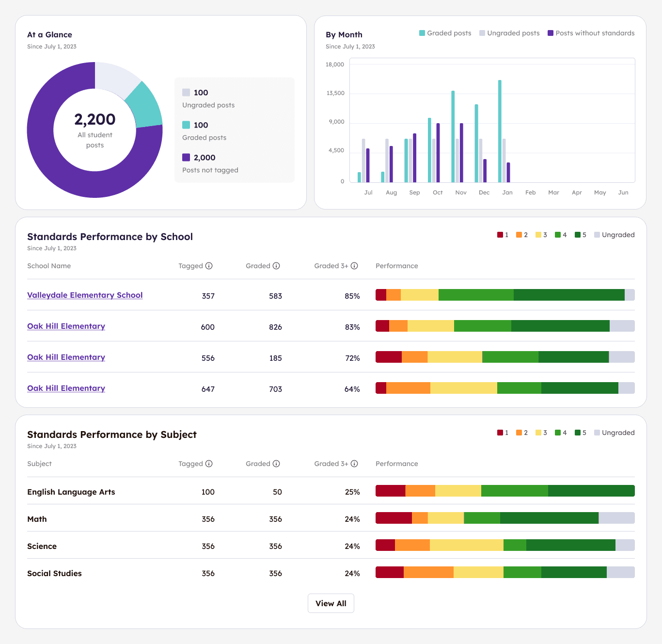Click the Graded 3+ info icon in subject table
The image size is (662, 644).
354,464
